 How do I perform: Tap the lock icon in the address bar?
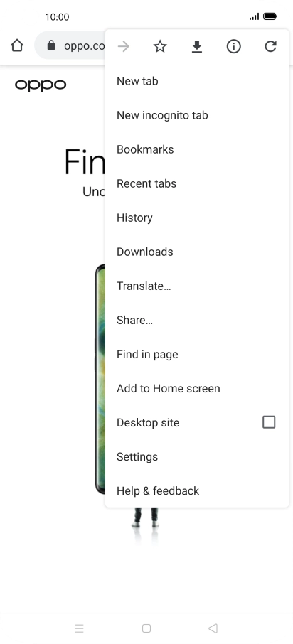51,45
